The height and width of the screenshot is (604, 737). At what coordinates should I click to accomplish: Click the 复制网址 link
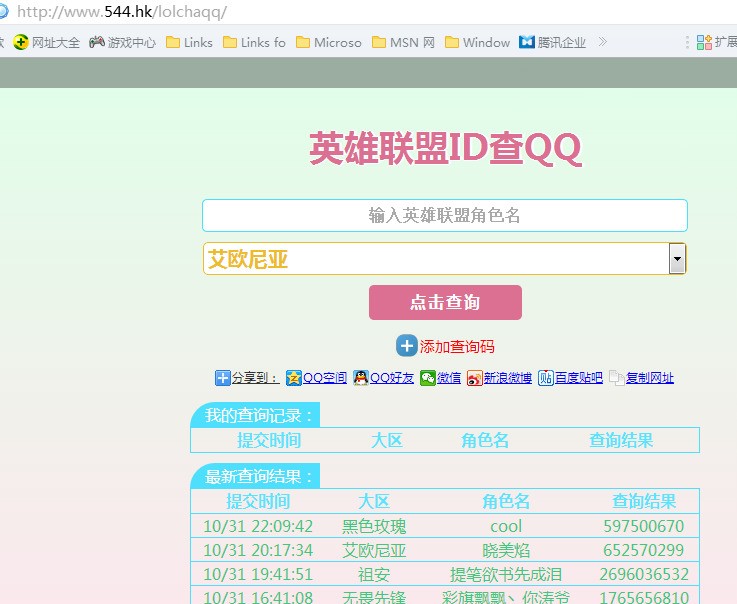[x=650, y=377]
